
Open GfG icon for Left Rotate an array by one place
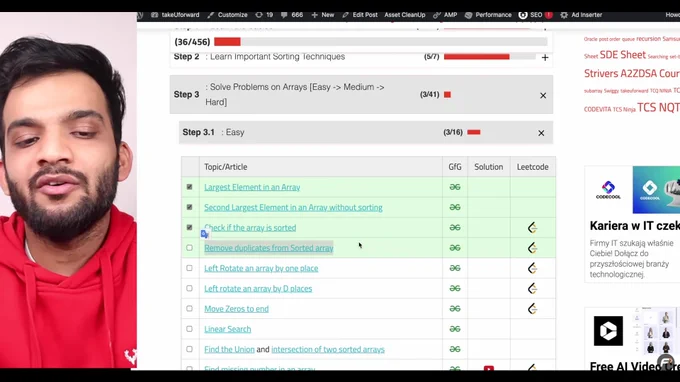tap(454, 268)
